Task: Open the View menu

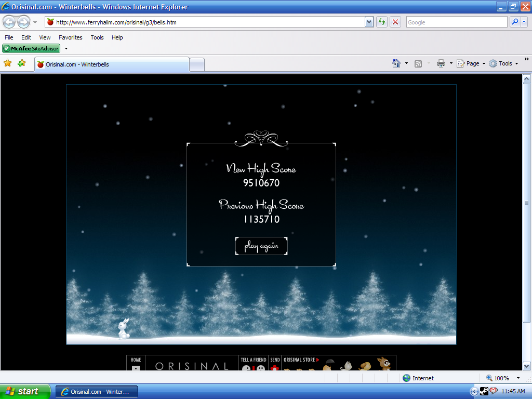Action: pyautogui.click(x=45, y=37)
